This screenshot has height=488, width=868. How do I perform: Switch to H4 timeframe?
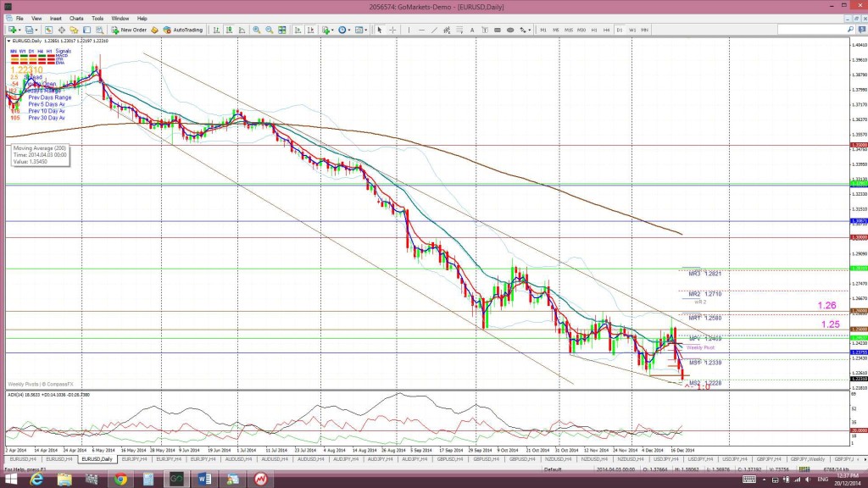607,30
